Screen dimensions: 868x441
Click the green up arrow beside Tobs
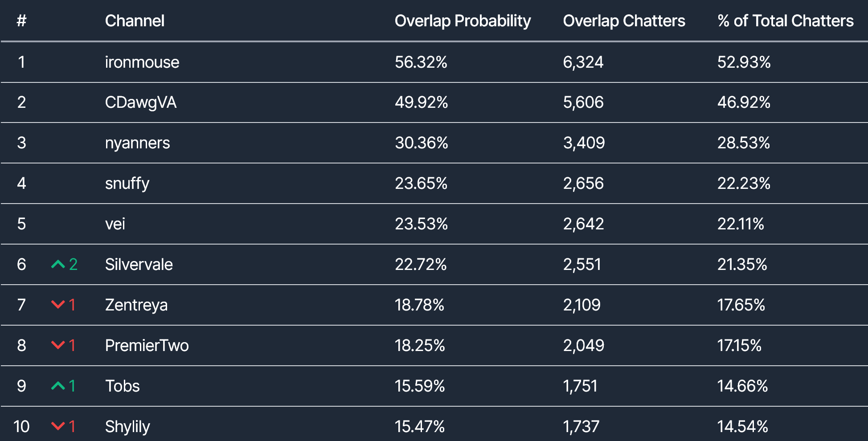(x=58, y=386)
